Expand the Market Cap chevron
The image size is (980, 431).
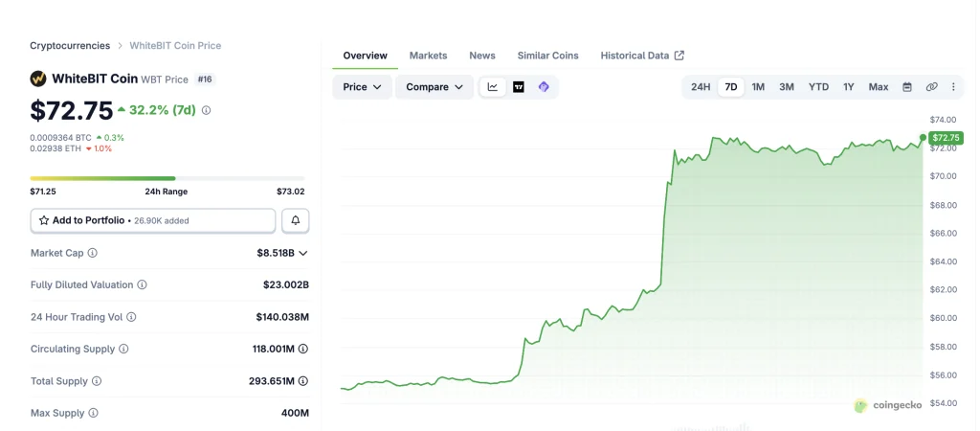coord(303,254)
